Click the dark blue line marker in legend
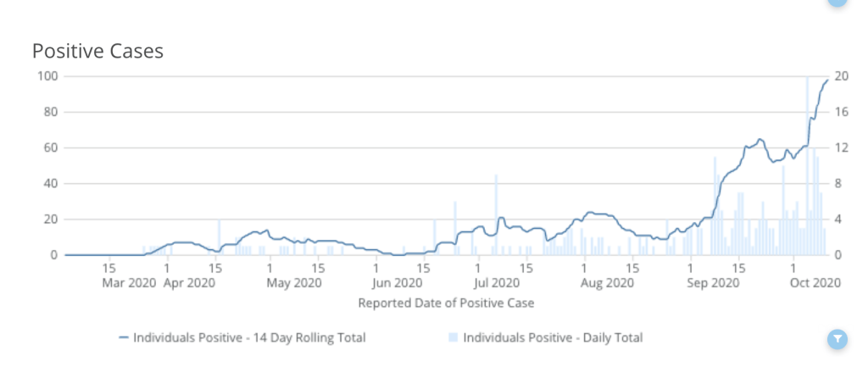 [124, 337]
